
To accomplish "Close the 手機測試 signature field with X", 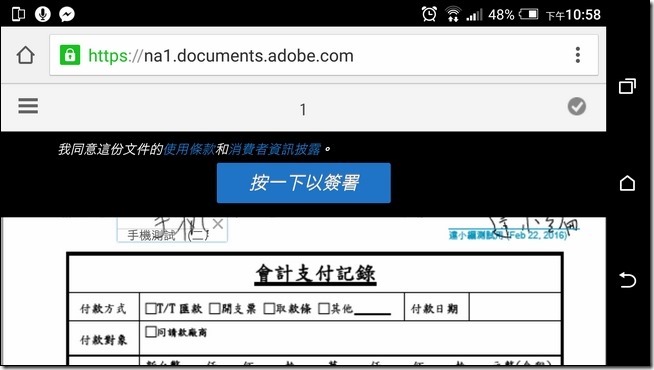I will point(218,224).
